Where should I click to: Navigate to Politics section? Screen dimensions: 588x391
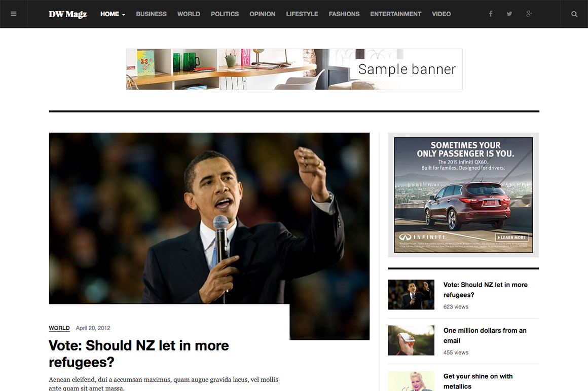pyautogui.click(x=225, y=14)
